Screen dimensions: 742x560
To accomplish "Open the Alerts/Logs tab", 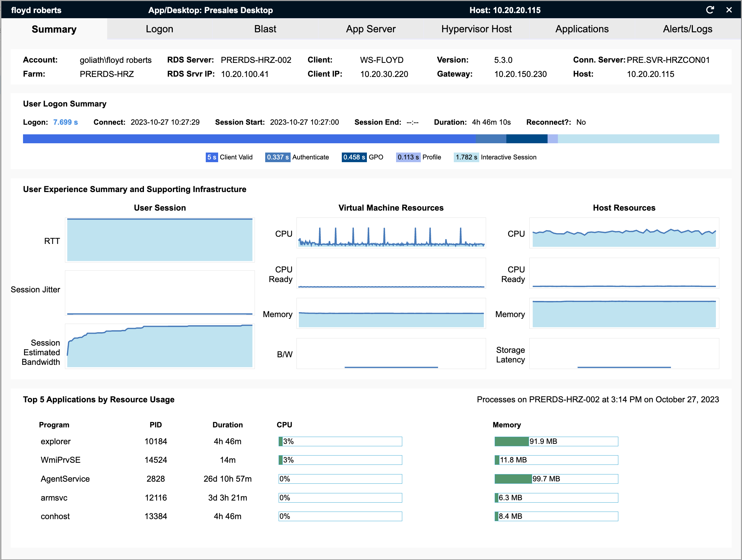I will tap(688, 29).
